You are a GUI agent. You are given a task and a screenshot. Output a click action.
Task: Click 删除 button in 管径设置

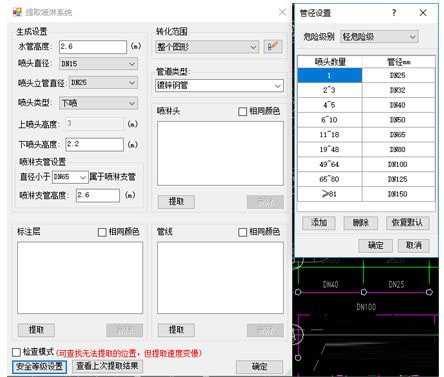(x=361, y=223)
